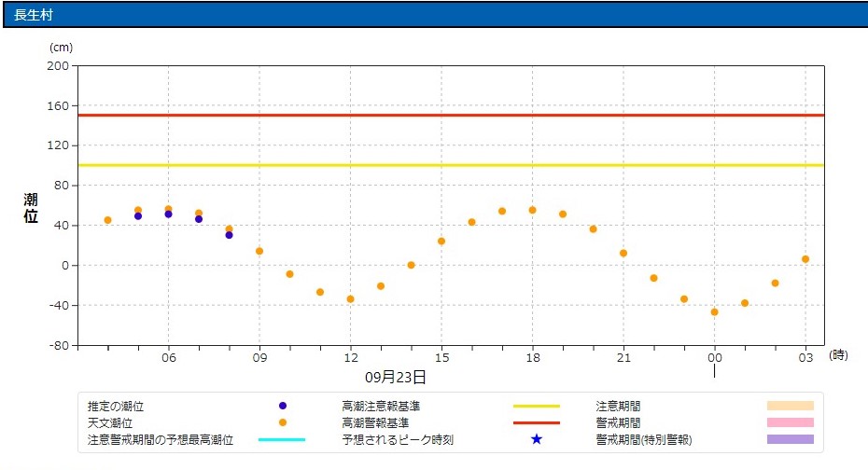Click the (時) unit label

[x=839, y=355]
